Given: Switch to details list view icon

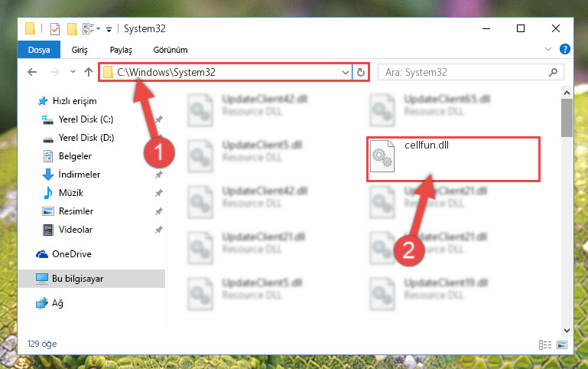Looking at the screenshot, I should (x=545, y=345).
